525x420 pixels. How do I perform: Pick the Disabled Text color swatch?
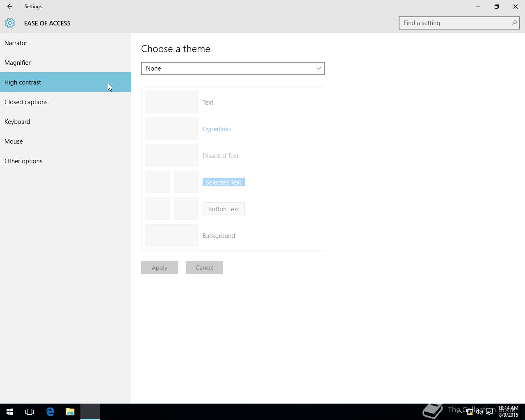(172, 155)
